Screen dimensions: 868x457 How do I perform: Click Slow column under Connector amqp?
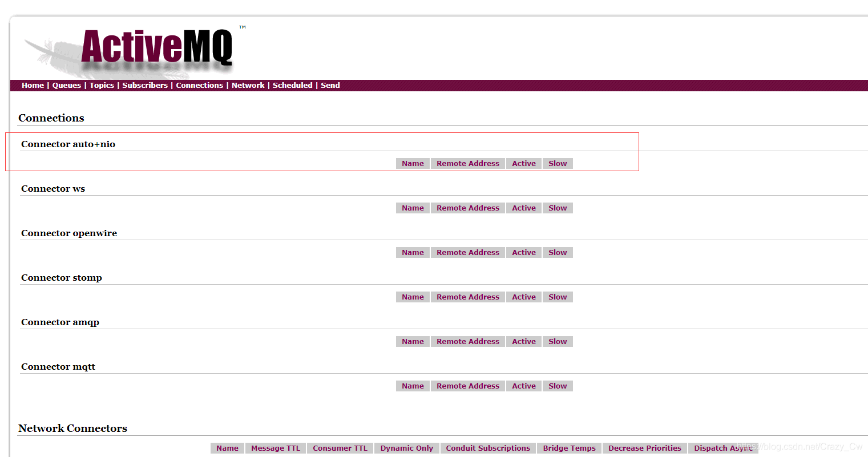click(558, 341)
